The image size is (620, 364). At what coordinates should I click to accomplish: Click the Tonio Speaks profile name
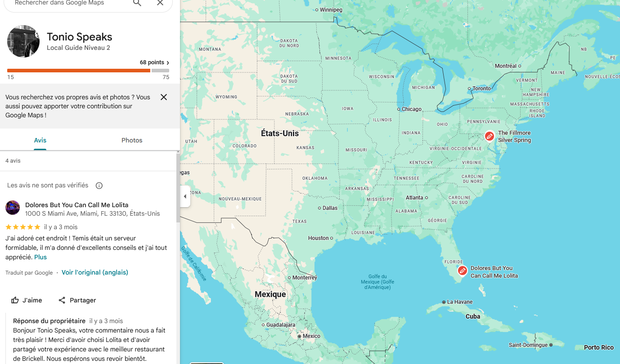[x=80, y=37]
